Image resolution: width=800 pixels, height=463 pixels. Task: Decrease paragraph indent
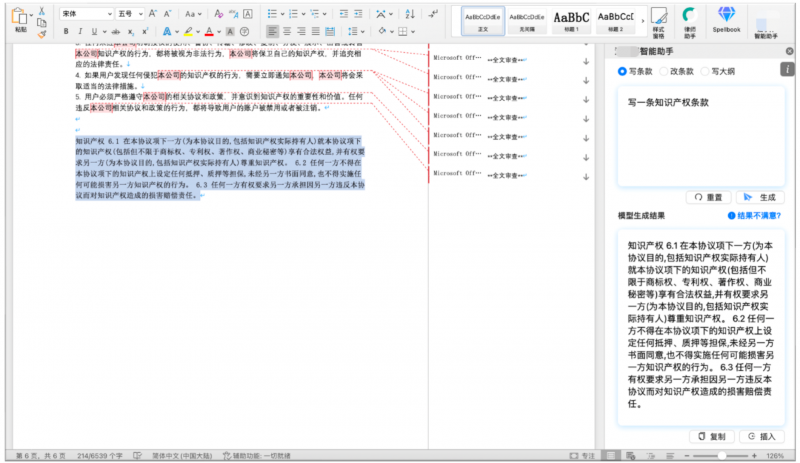coord(344,14)
